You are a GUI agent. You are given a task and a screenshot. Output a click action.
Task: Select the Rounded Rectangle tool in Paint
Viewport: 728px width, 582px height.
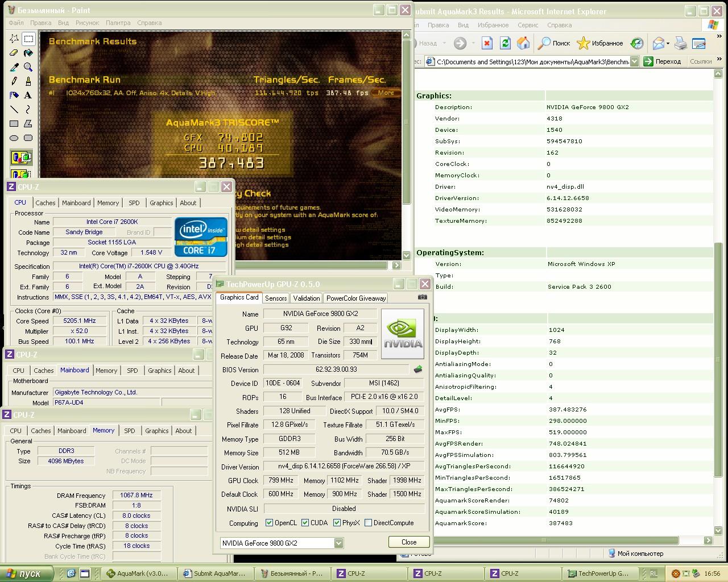[28, 138]
